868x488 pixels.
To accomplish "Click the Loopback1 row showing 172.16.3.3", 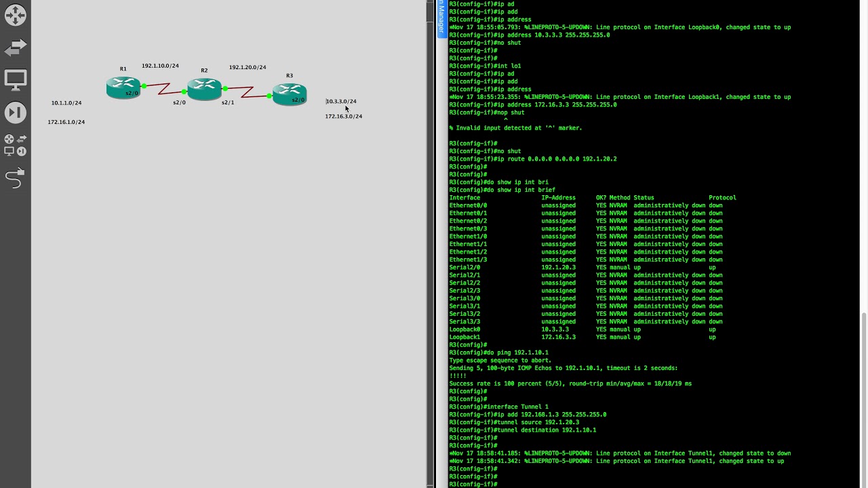I will (583, 337).
